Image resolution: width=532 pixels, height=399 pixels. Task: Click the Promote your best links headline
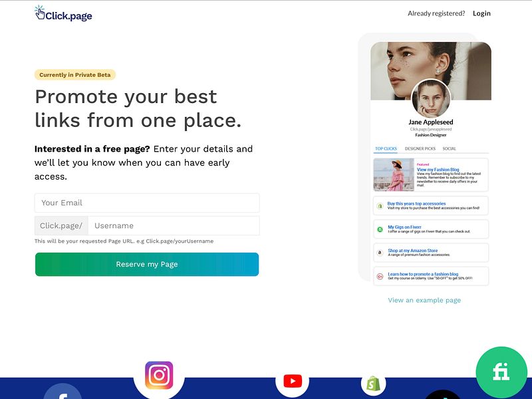click(138, 108)
